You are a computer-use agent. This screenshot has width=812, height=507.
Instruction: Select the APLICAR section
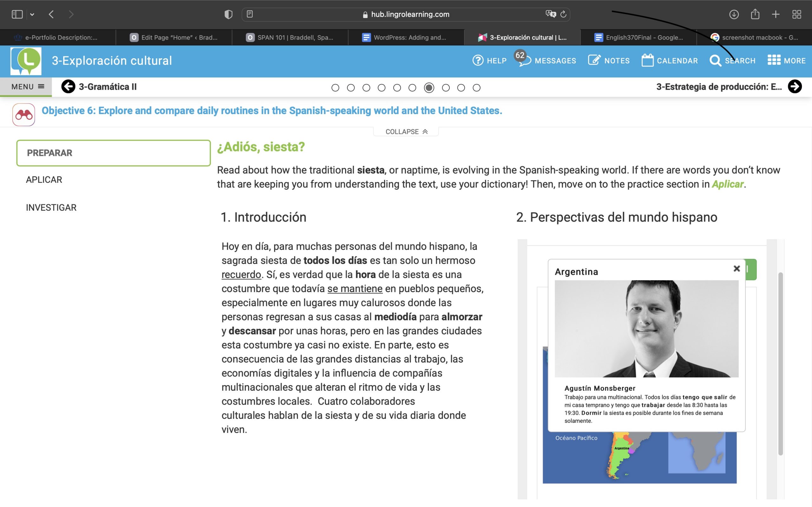(44, 180)
